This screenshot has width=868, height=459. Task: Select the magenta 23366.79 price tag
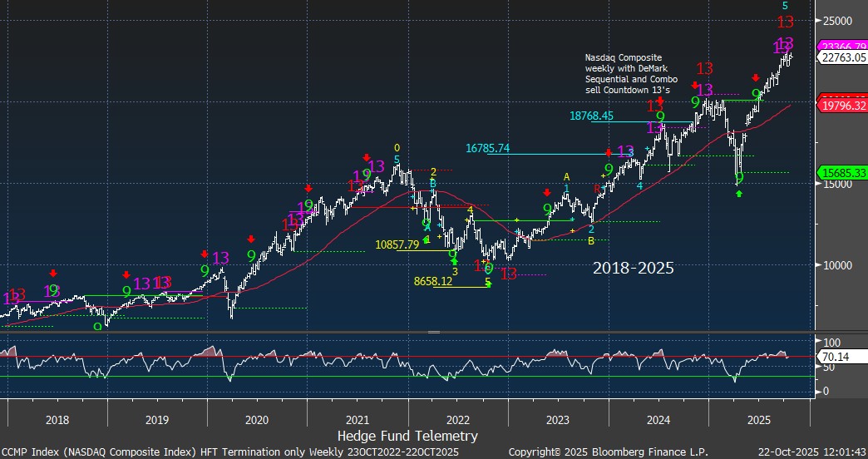[843, 45]
